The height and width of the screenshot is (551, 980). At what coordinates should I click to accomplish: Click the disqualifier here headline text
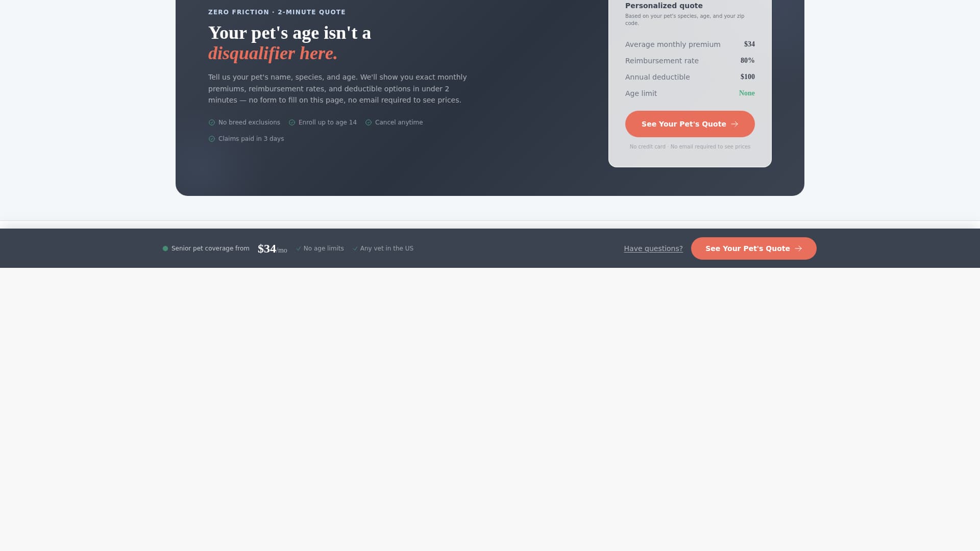point(273,54)
